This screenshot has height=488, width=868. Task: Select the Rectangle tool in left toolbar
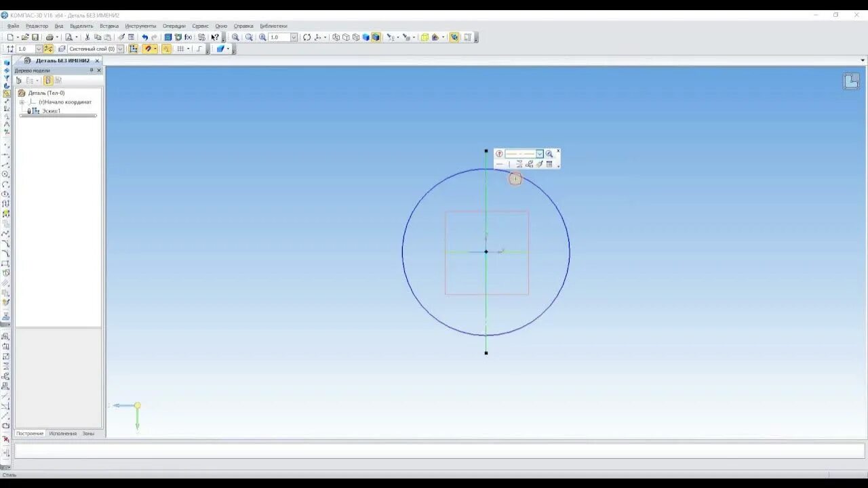point(5,263)
